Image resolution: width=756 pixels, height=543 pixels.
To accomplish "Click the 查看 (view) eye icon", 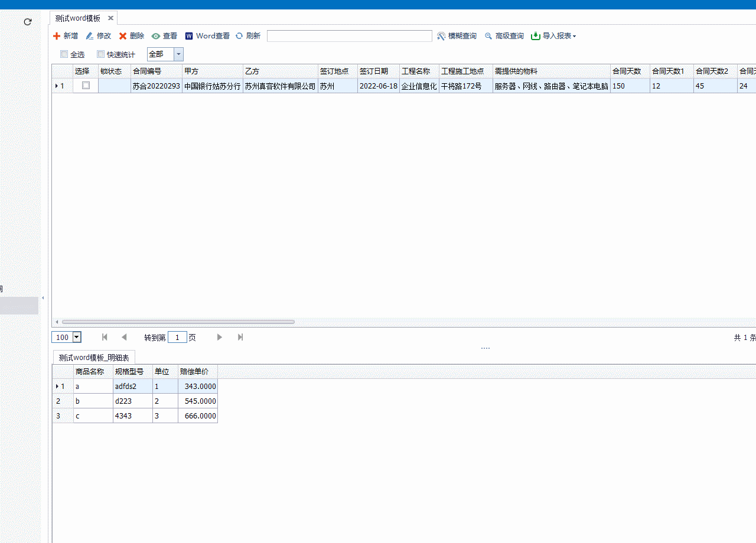I will [x=156, y=36].
